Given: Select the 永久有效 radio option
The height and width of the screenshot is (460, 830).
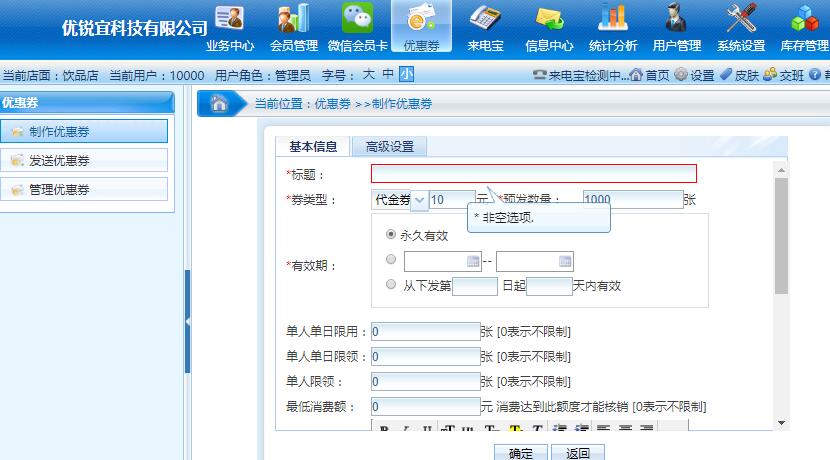Looking at the screenshot, I should (x=391, y=234).
